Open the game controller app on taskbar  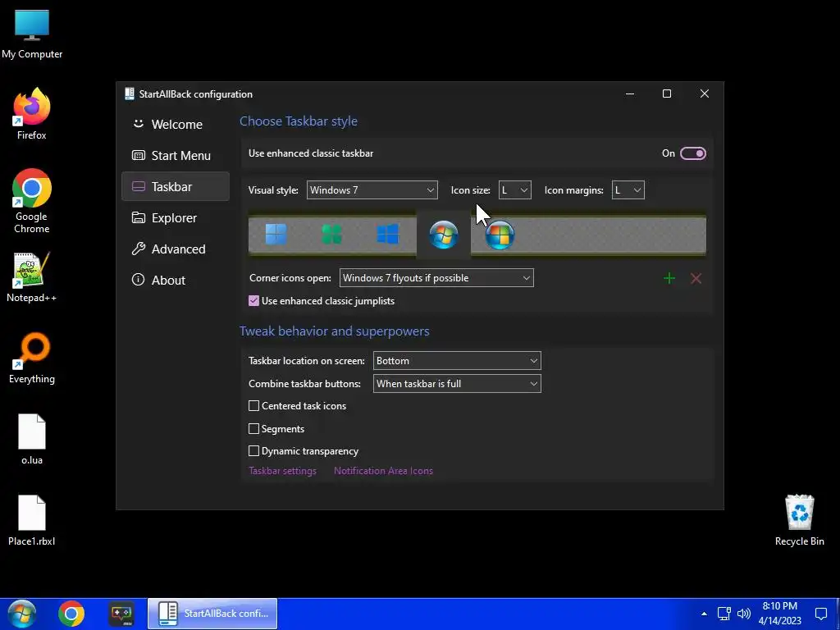tap(121, 614)
